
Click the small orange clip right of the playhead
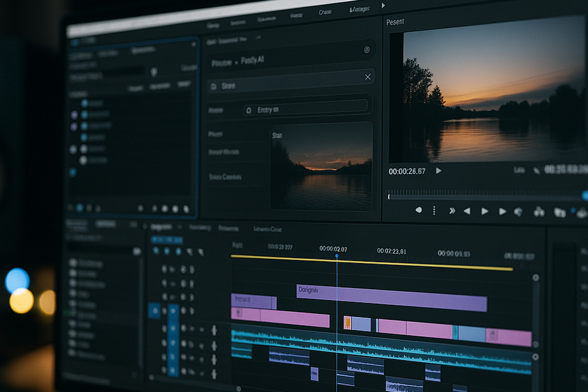click(x=348, y=323)
